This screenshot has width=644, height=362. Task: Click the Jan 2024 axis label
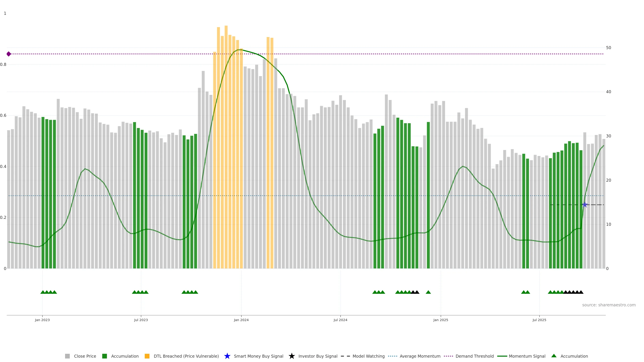(241, 320)
